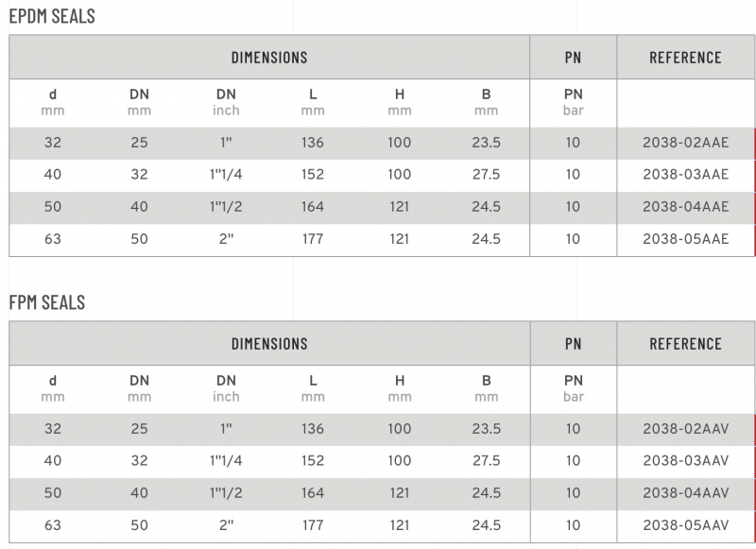The width and height of the screenshot is (756, 549).
Task: Click the PN bar subheader in FPM table
Action: 573,388
